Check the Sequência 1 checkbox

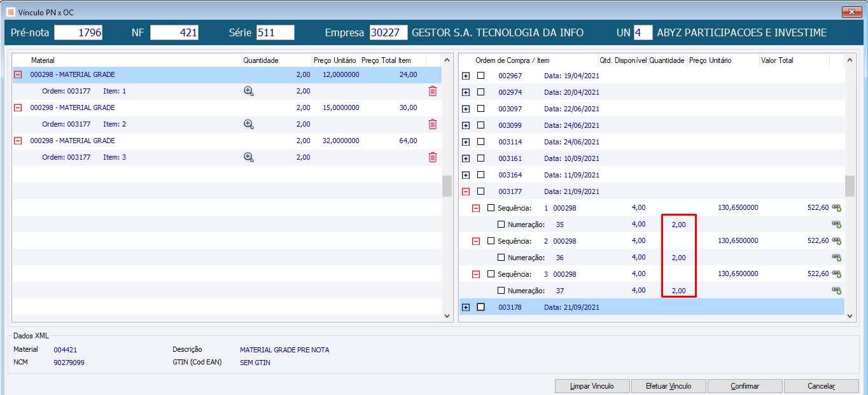pos(491,207)
